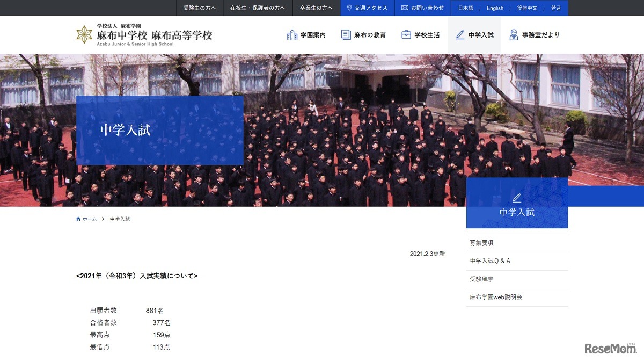Click the 881名 value

[155, 311]
